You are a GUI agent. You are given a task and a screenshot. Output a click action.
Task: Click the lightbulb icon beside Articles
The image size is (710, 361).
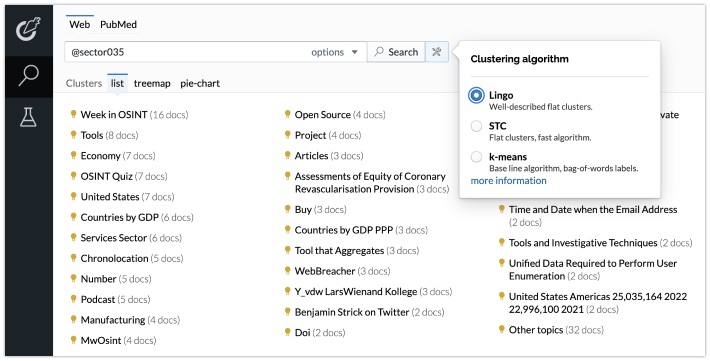(x=287, y=154)
